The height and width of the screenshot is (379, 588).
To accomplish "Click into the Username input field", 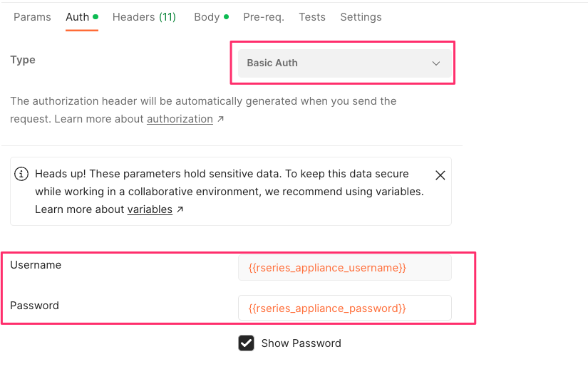I will (x=345, y=268).
